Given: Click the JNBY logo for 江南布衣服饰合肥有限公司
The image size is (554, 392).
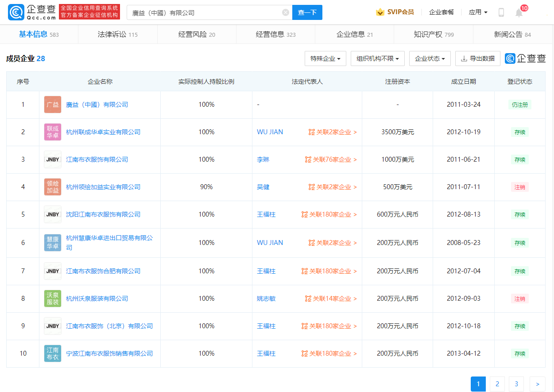Looking at the screenshot, I should [53, 271].
